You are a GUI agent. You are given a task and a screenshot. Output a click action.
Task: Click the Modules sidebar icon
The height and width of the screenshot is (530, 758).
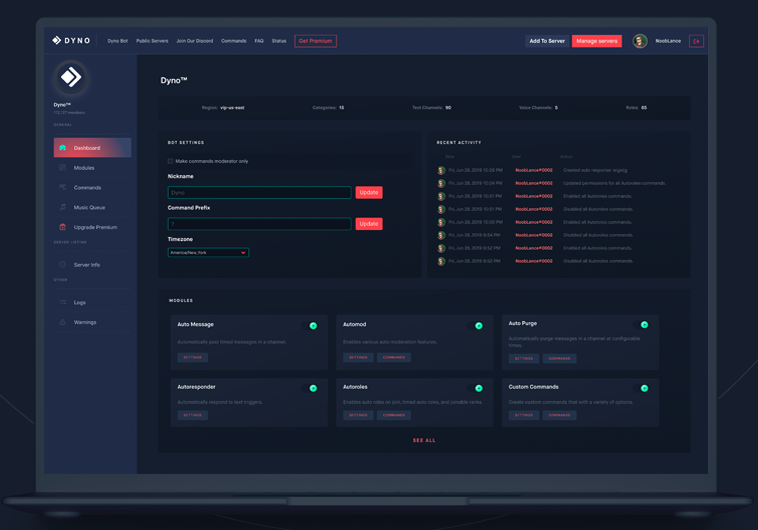62,167
